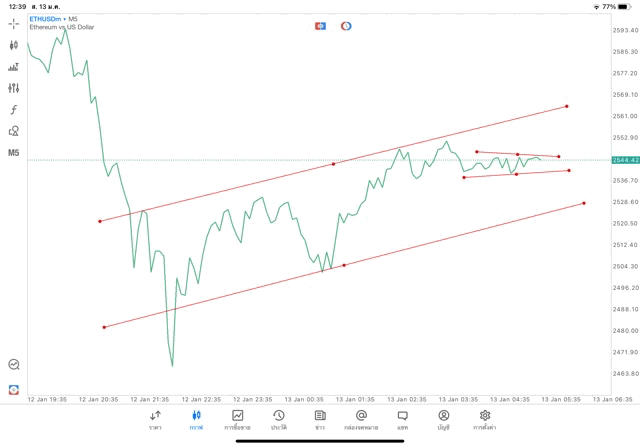
Task: Select the upper channel trendline's right endpoint
Action: click(566, 106)
